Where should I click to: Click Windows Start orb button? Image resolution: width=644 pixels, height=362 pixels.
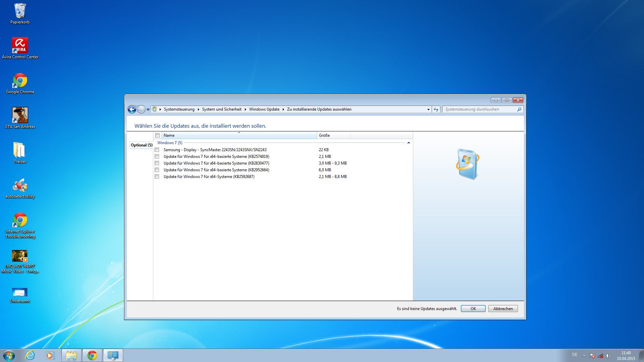point(9,355)
